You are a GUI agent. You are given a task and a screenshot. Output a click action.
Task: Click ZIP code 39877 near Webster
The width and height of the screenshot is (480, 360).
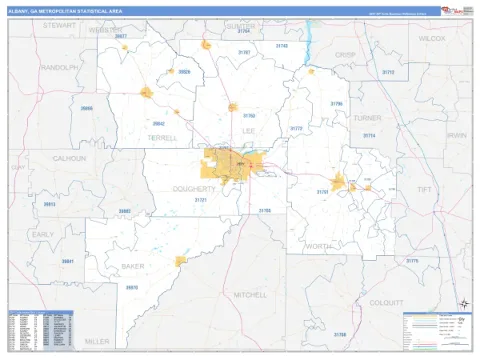tap(121, 36)
